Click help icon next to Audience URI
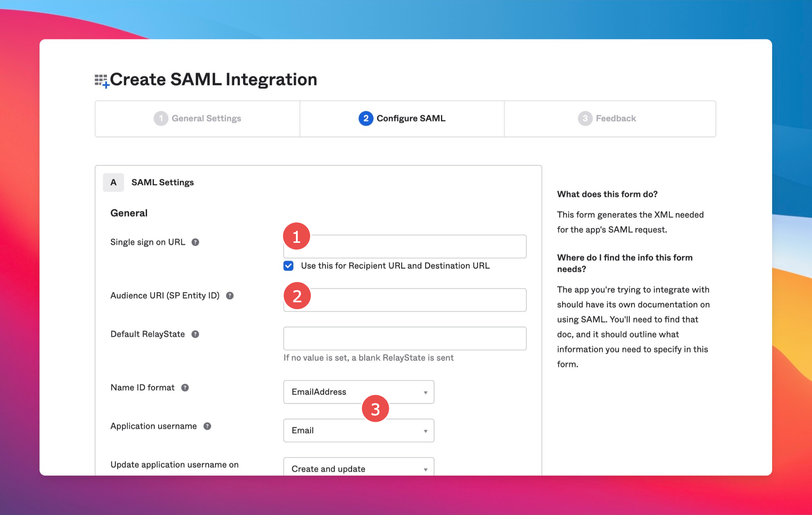 click(x=230, y=296)
